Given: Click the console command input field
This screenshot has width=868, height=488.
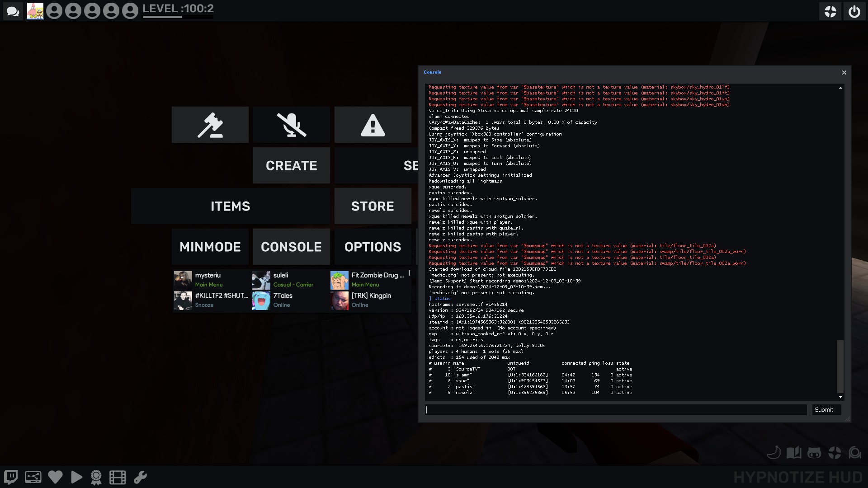Looking at the screenshot, I should (x=616, y=410).
